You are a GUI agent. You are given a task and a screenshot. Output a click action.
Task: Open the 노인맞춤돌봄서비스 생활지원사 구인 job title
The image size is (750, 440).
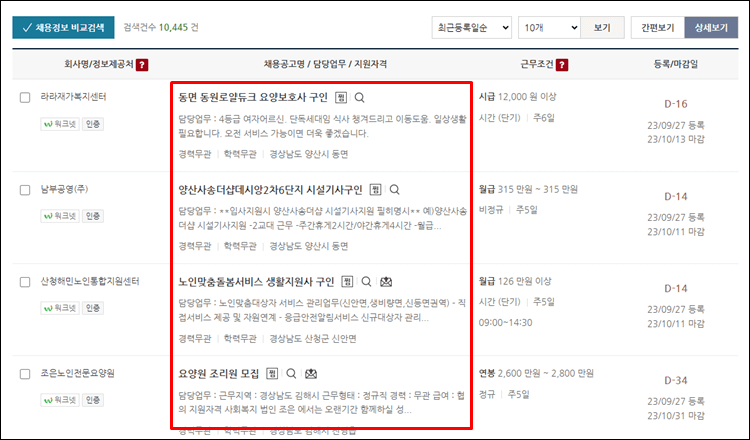click(256, 281)
